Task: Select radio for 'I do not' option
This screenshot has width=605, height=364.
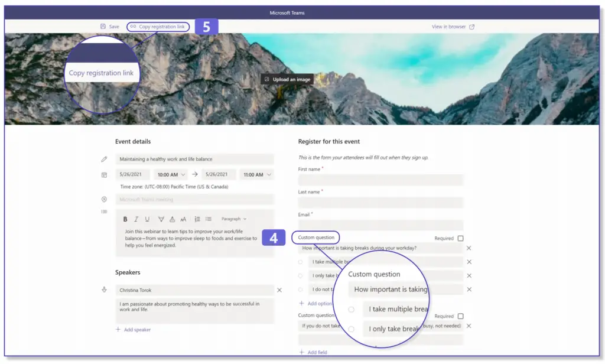Action: 300,290
